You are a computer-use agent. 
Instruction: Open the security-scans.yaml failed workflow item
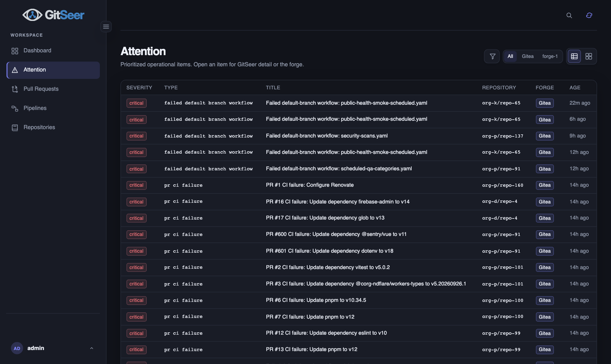click(327, 136)
